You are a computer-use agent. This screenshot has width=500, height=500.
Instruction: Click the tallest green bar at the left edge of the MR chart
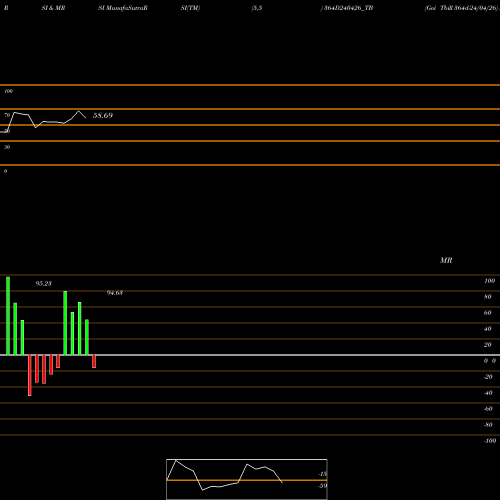click(8, 316)
